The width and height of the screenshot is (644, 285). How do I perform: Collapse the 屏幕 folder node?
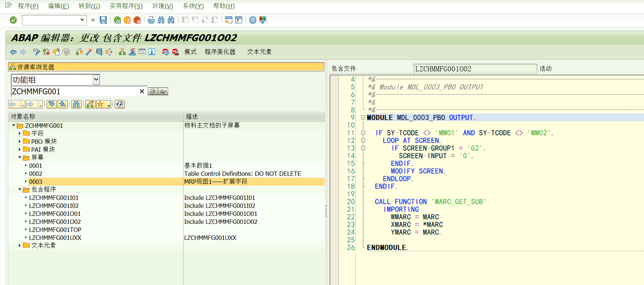pyautogui.click(x=20, y=158)
